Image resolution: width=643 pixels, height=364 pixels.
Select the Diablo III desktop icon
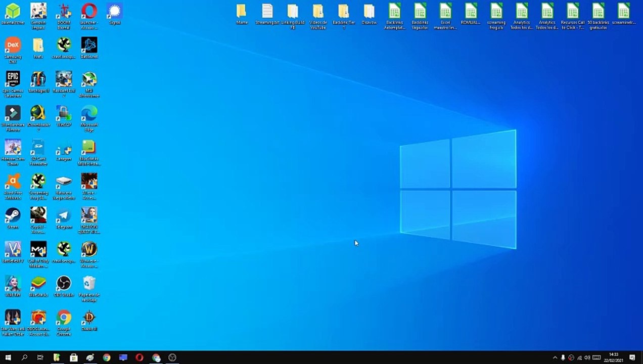point(89,320)
